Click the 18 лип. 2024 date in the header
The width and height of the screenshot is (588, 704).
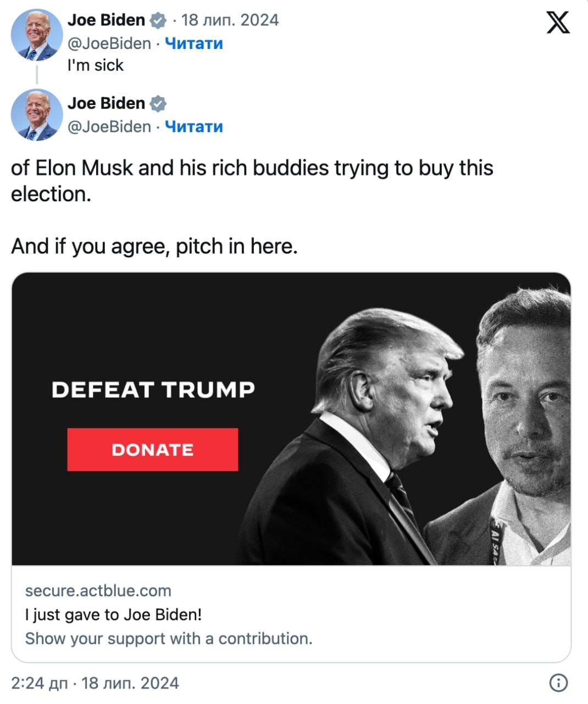pos(230,20)
